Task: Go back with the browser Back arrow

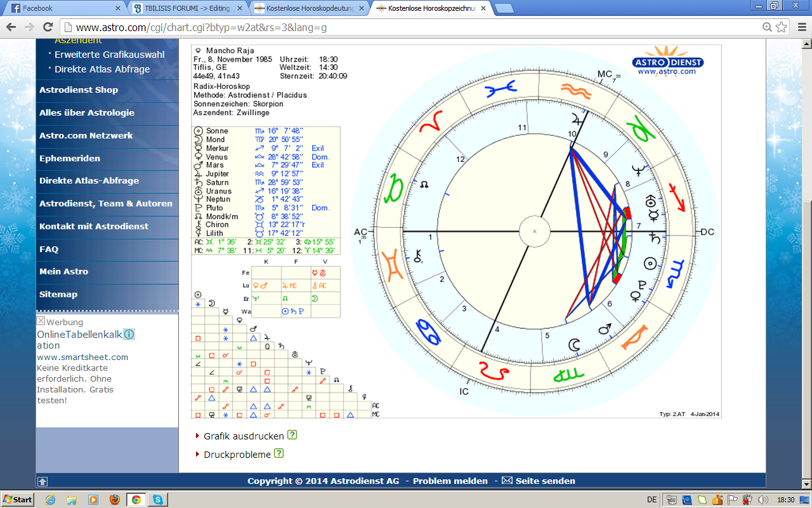Action: coord(11,27)
